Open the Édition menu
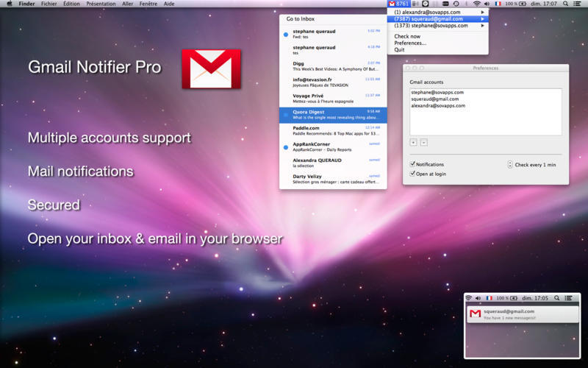Image resolution: width=588 pixels, height=368 pixels. point(71,4)
